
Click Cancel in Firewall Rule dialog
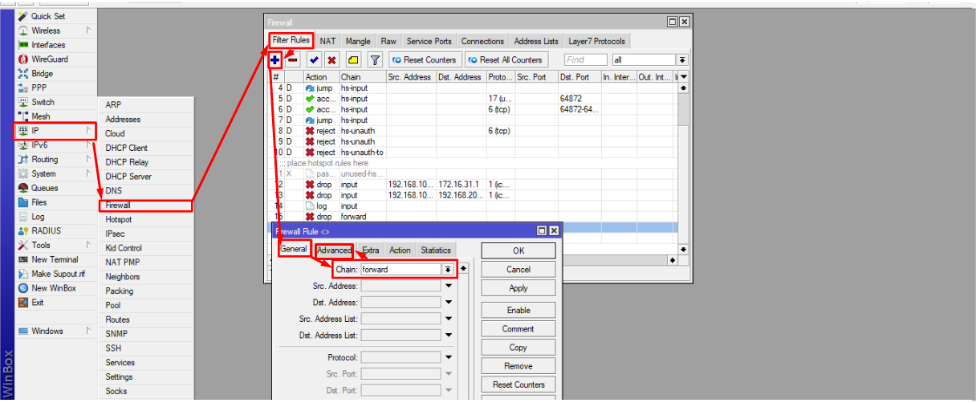(518, 270)
